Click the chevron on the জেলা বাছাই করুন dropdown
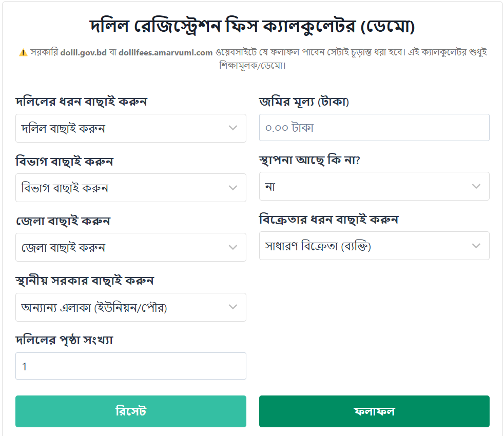Image resolution: width=504 pixels, height=436 pixels. click(x=232, y=247)
